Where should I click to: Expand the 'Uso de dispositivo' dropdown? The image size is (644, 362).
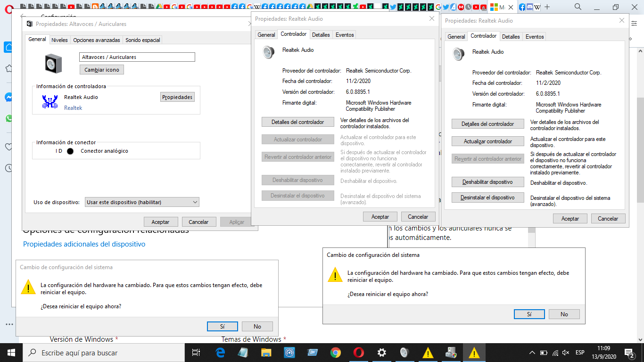pyautogui.click(x=142, y=202)
